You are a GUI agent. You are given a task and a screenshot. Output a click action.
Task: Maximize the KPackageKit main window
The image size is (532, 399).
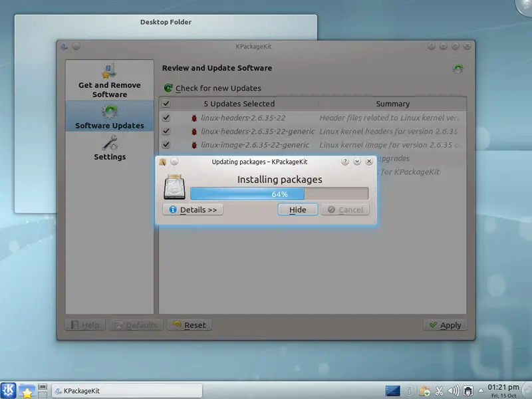pyautogui.click(x=456, y=46)
